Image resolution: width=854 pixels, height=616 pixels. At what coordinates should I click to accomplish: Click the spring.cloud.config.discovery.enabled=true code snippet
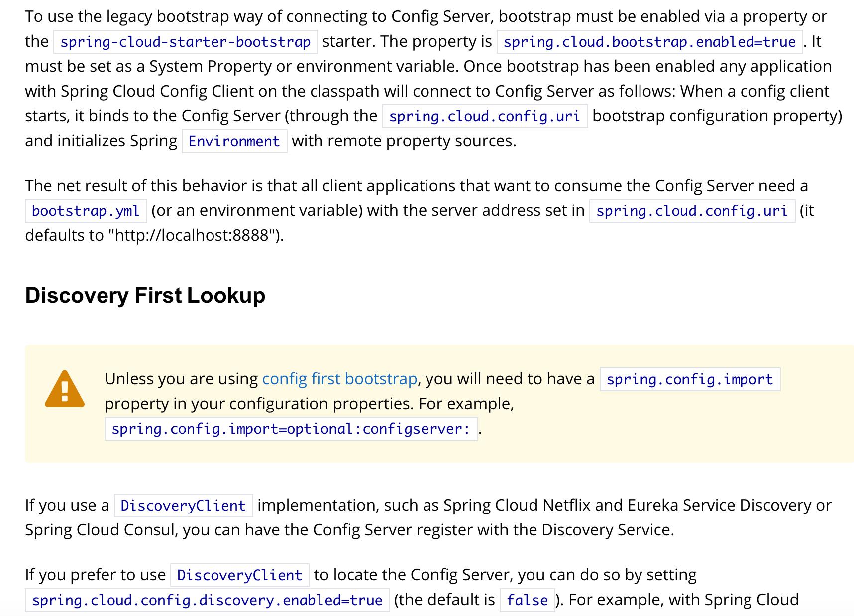pyautogui.click(x=207, y=600)
